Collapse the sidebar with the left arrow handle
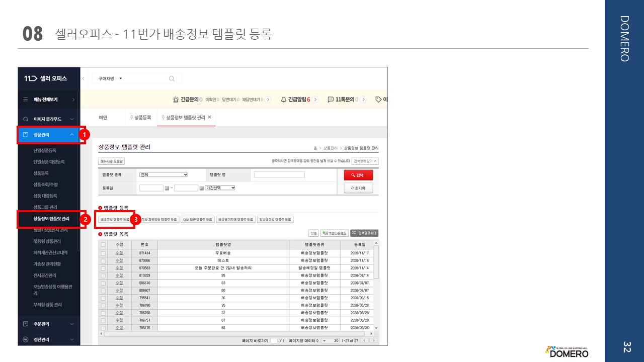The width and height of the screenshot is (644, 362). (x=83, y=78)
